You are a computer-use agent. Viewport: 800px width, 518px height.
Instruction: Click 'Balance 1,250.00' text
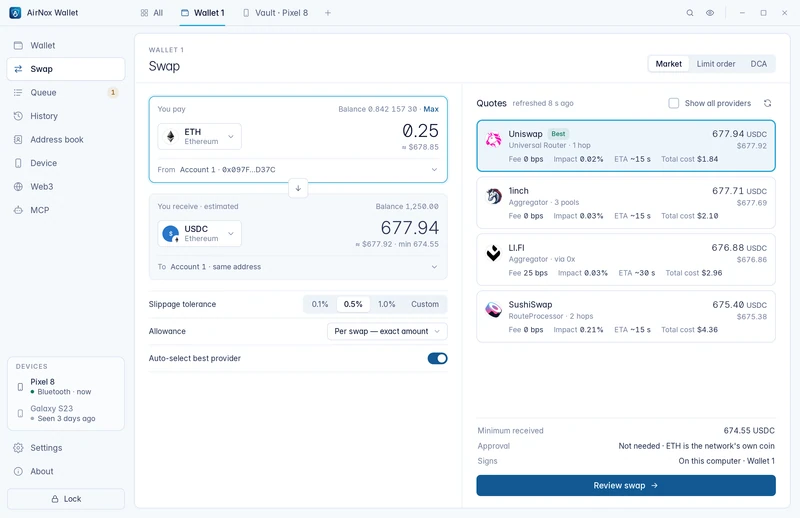point(407,206)
